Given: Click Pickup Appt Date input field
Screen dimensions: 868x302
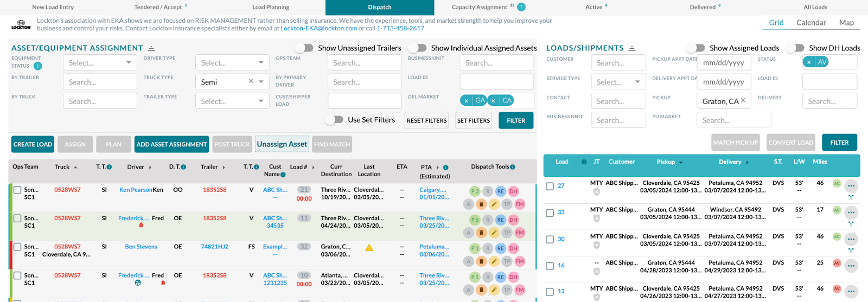Looking at the screenshot, I should pyautogui.click(x=724, y=63).
